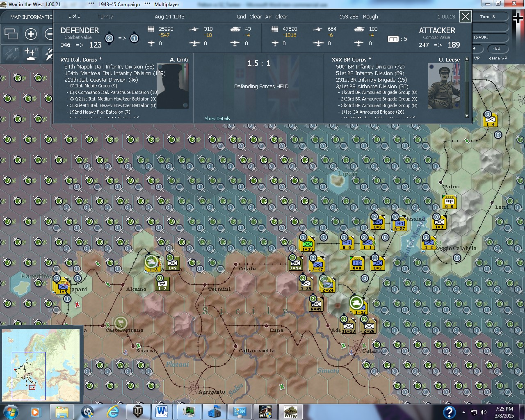The width and height of the screenshot is (525, 420).
Task: Click 1/1st CA Armoured Brigade entry
Action: click(x=372, y=112)
